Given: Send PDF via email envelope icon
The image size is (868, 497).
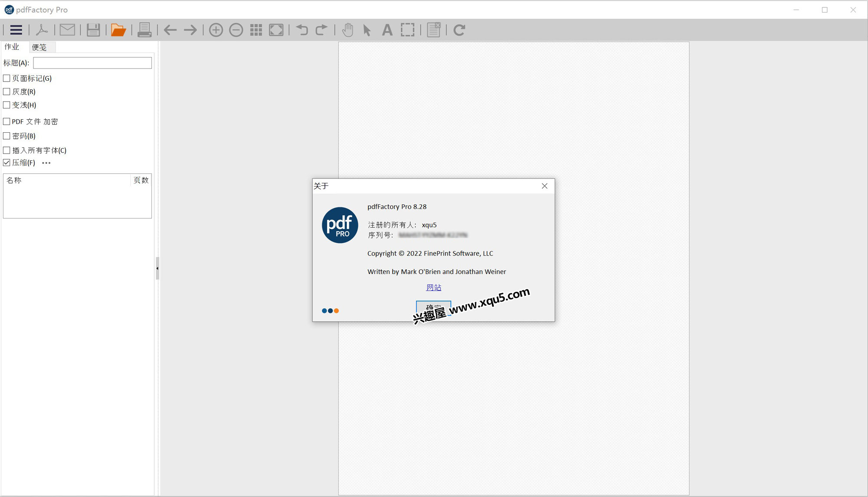Looking at the screenshot, I should coord(67,30).
